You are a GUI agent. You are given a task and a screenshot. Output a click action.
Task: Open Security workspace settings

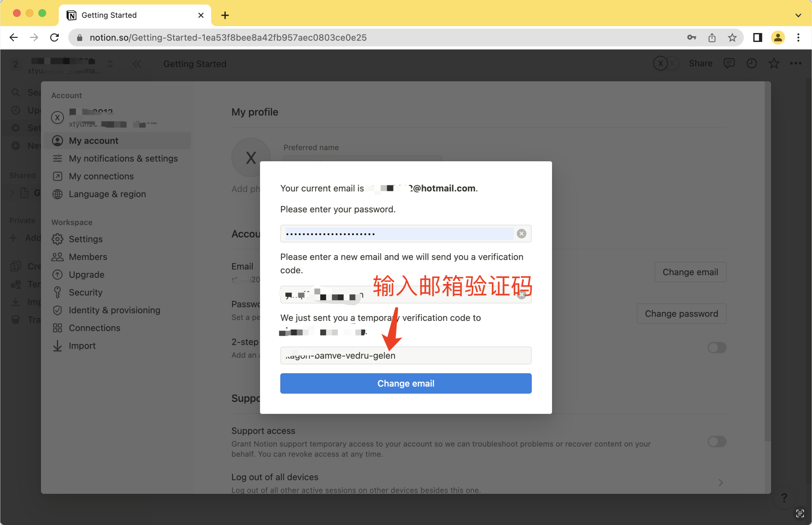(85, 292)
